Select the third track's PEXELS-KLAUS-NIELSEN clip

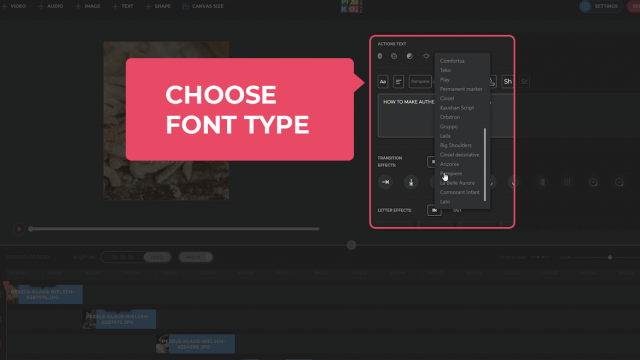[x=196, y=344]
